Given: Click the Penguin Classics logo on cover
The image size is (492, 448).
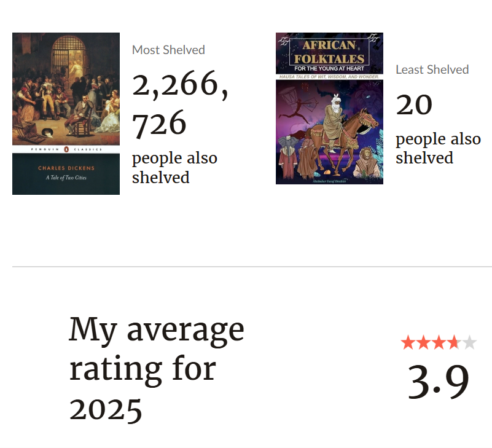Looking at the screenshot, I should click(66, 149).
